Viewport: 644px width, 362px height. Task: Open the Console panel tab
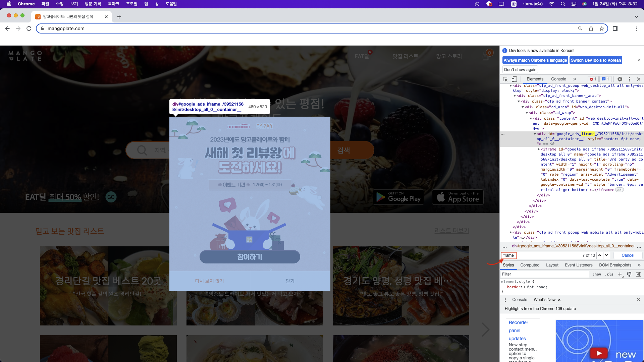tap(558, 79)
